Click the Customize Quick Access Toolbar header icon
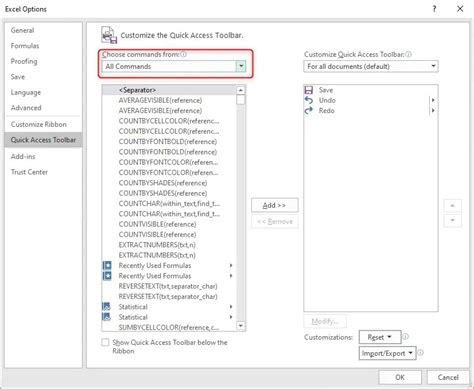The image size is (474, 389). coord(109,35)
